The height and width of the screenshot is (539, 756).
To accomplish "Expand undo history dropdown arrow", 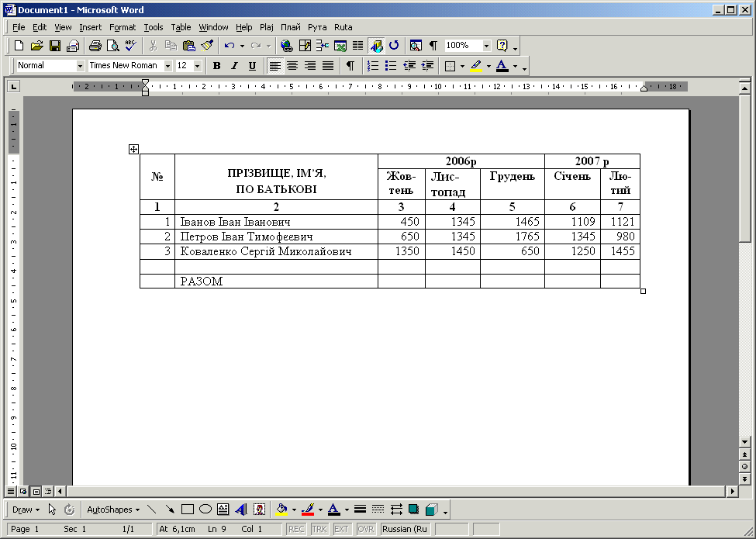I will [242, 47].
